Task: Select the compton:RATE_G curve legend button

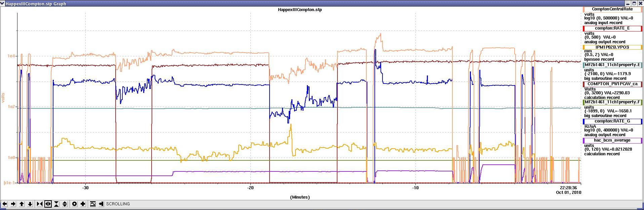Action: click(612, 121)
